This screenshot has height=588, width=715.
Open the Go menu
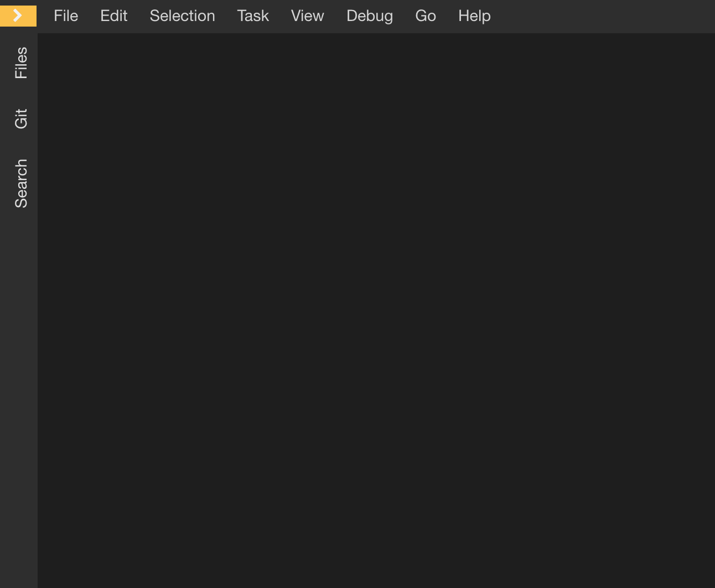[426, 16]
